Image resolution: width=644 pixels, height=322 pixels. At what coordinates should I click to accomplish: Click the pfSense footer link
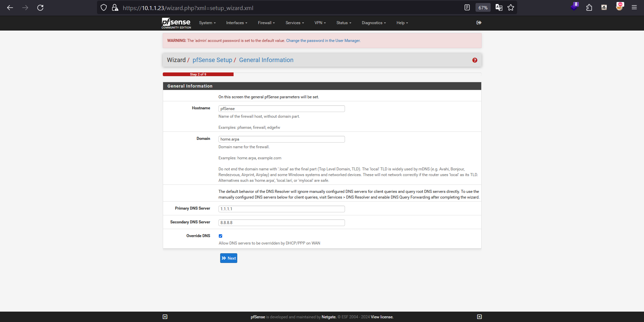258,317
